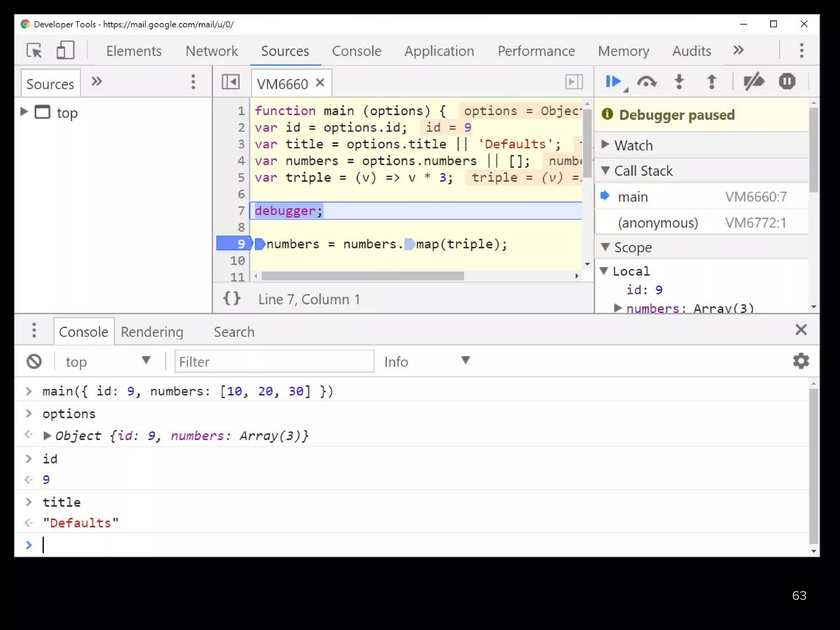Switch to the Network tab
Viewport: 840px width, 630px height.
point(212,51)
